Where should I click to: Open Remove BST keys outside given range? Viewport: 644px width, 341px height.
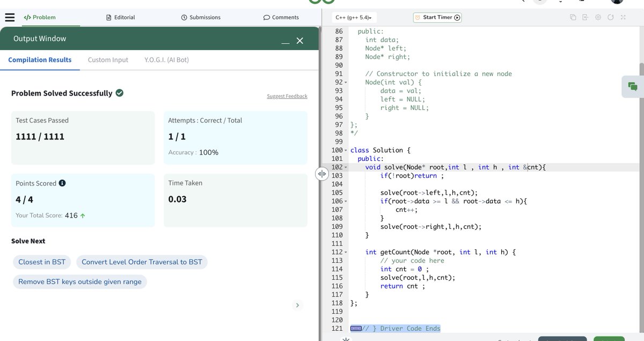pos(80,281)
